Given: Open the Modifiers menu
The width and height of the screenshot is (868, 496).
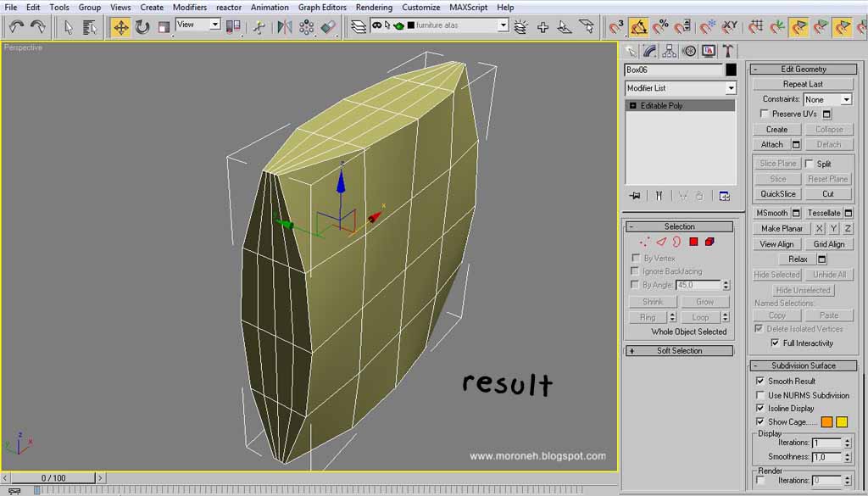Looking at the screenshot, I should 190,7.
